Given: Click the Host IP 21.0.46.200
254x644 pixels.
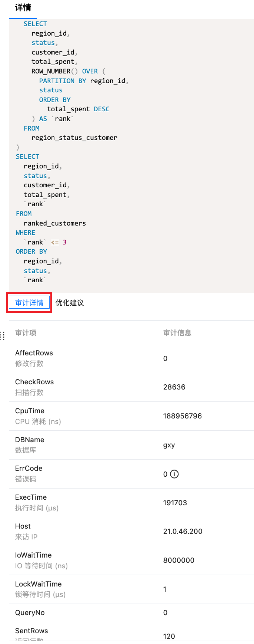Looking at the screenshot, I should coord(183,531).
